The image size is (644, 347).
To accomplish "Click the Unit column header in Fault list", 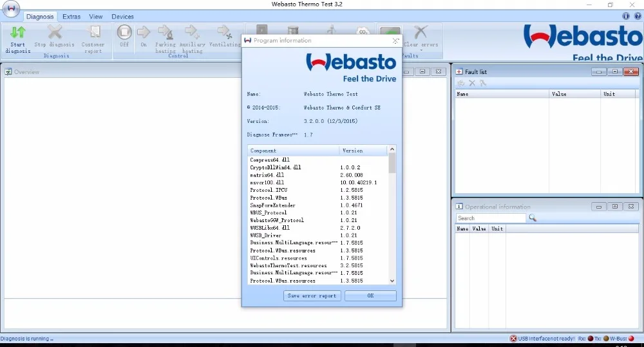I will 619,94.
